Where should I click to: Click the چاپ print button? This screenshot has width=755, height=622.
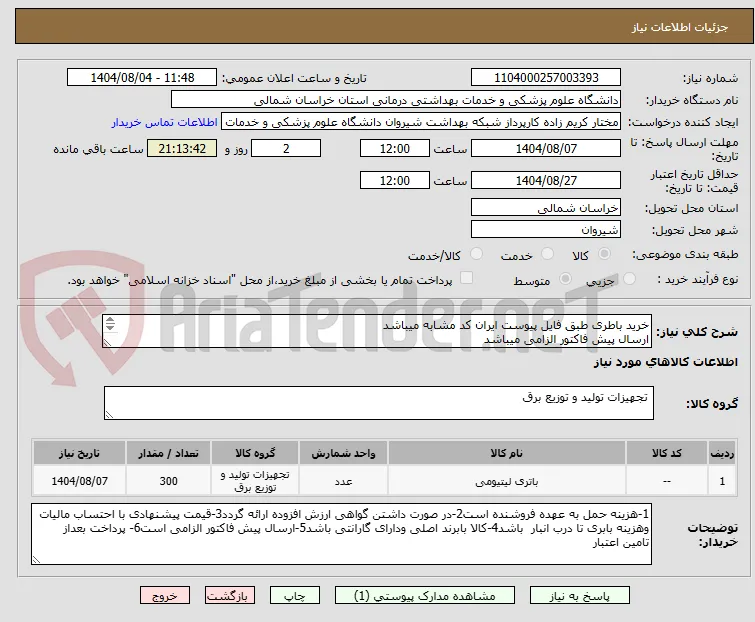tap(295, 596)
